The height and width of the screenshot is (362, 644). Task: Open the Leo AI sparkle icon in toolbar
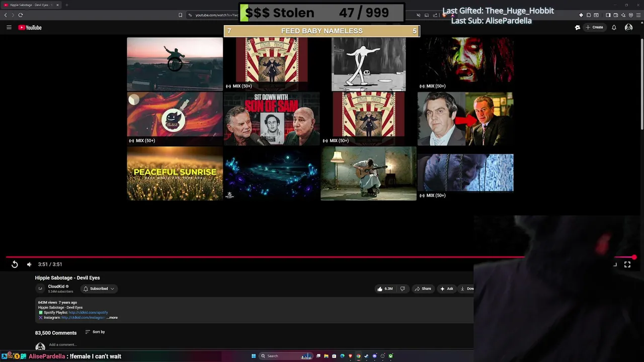pyautogui.click(x=623, y=15)
